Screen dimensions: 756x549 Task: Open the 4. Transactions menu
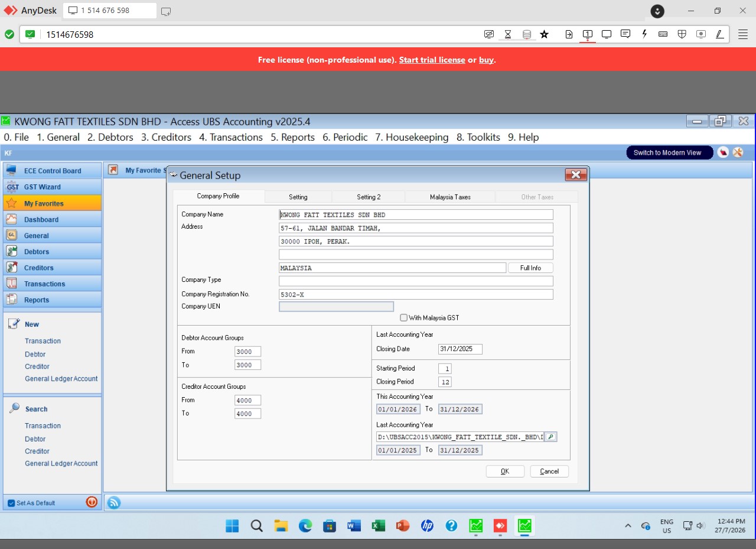231,137
